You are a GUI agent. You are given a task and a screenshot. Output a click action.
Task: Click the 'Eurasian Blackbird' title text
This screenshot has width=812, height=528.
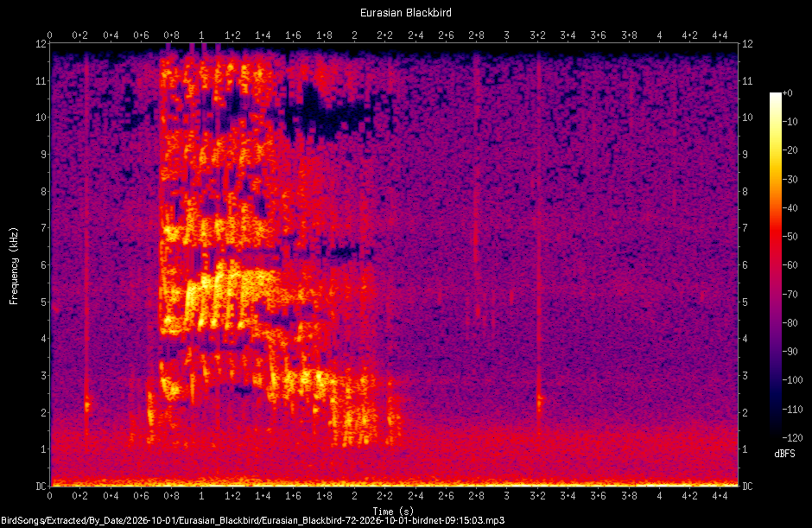(405, 12)
